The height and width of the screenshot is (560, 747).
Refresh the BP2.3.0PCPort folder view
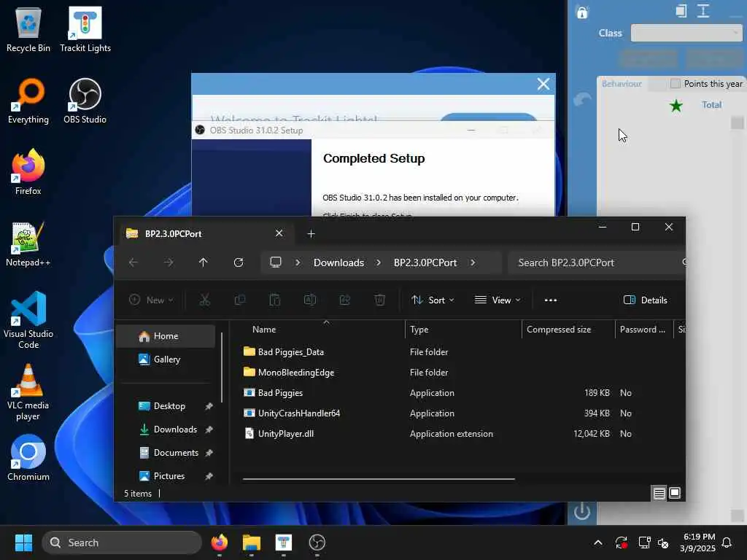tap(239, 262)
